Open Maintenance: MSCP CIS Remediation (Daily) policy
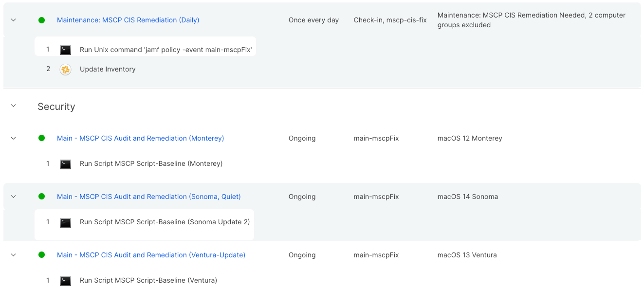Image resolution: width=644 pixels, height=306 pixels. pos(128,20)
